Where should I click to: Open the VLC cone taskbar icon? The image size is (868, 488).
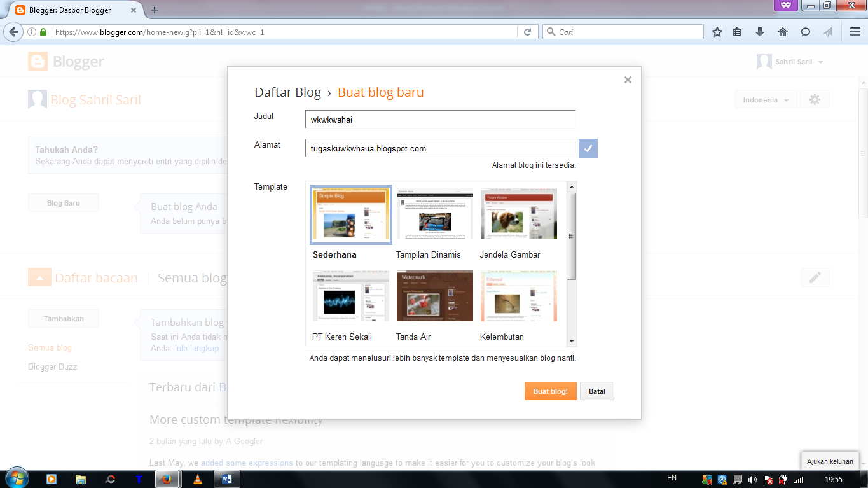pos(197,479)
